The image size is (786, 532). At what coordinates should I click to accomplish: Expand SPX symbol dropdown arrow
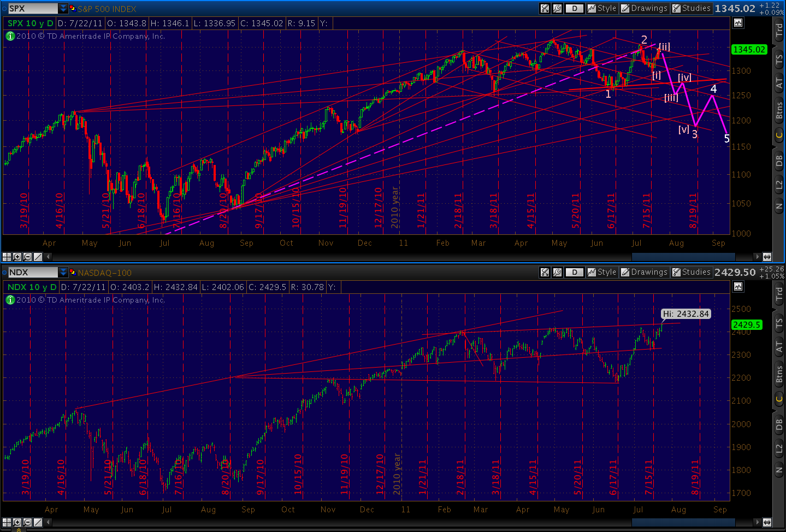click(x=63, y=8)
